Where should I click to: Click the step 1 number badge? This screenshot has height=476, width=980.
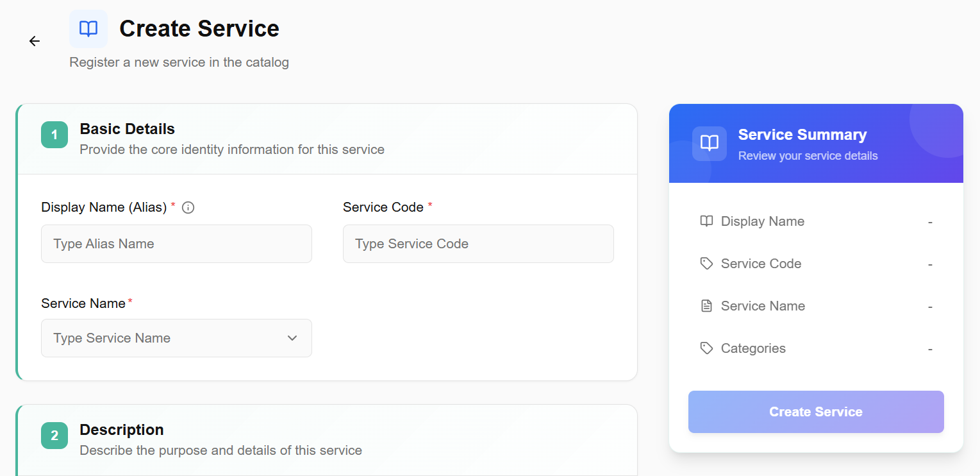pyautogui.click(x=54, y=135)
